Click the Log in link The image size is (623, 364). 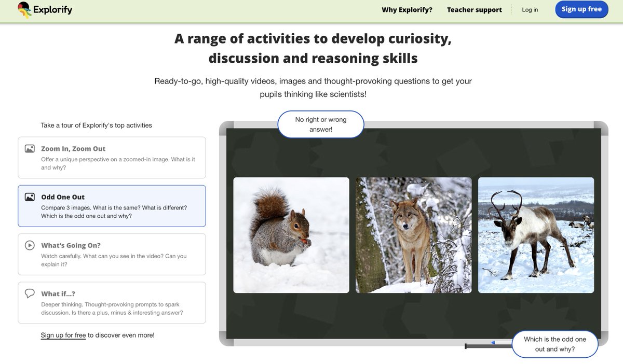click(x=530, y=9)
